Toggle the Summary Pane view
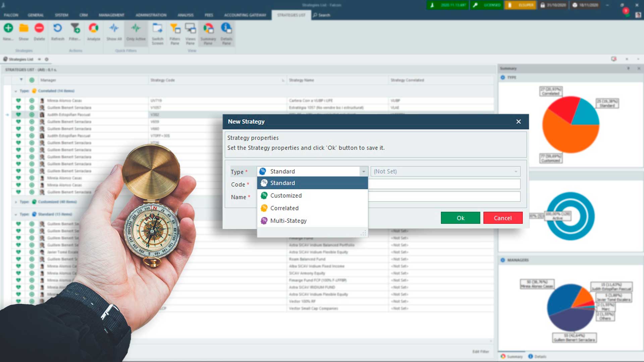 pyautogui.click(x=208, y=28)
